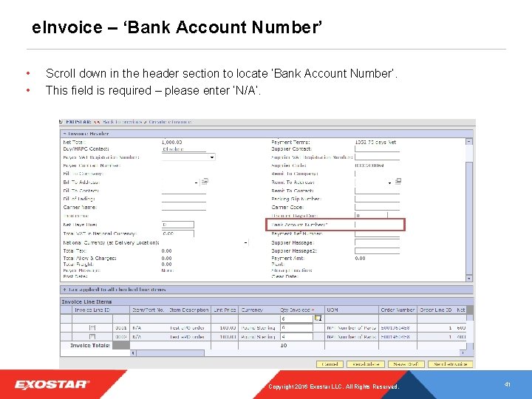Click the Supplier VAT Registration Number field
The height and width of the screenshot is (399, 532).
377,157
